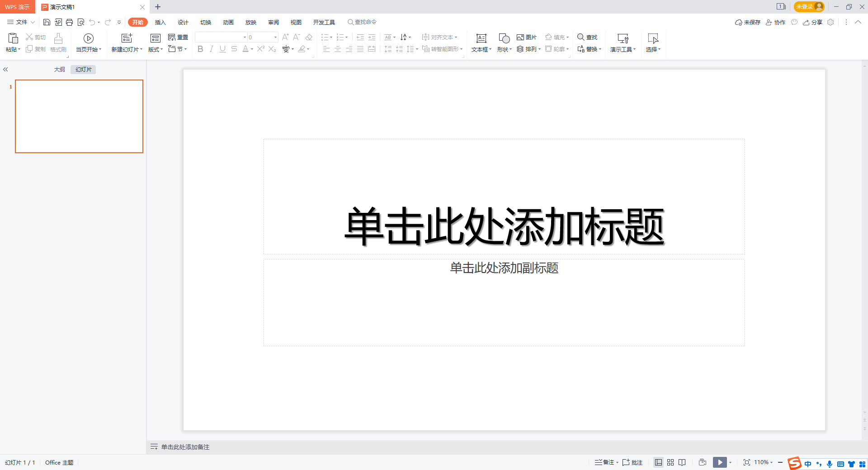Click the Paste (粘贴) clipboard icon
The height and width of the screenshot is (470, 868).
coord(13,38)
